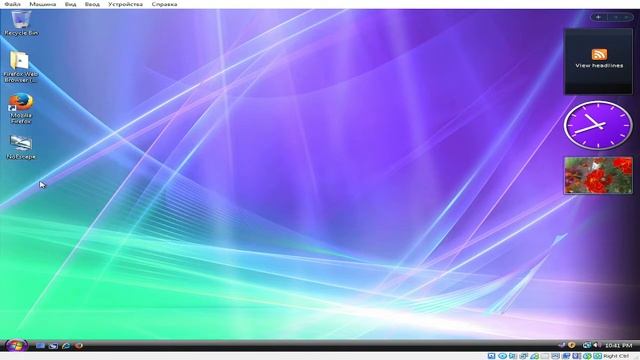Click the sidebar next gadgets page arrow
This screenshot has width=640, height=360.
click(626, 17)
